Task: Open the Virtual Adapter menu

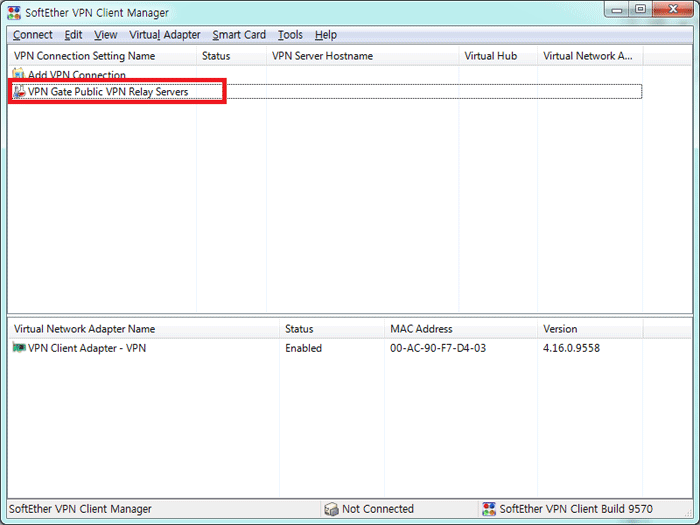Action: pyautogui.click(x=165, y=35)
